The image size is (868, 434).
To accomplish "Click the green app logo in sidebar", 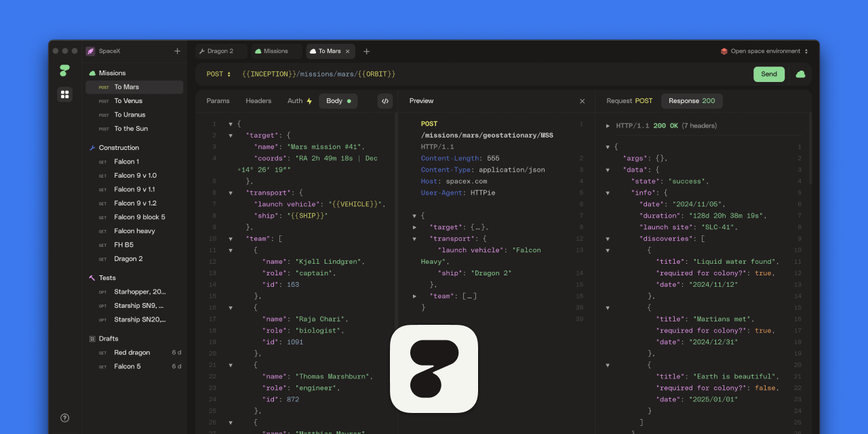I will click(x=65, y=70).
